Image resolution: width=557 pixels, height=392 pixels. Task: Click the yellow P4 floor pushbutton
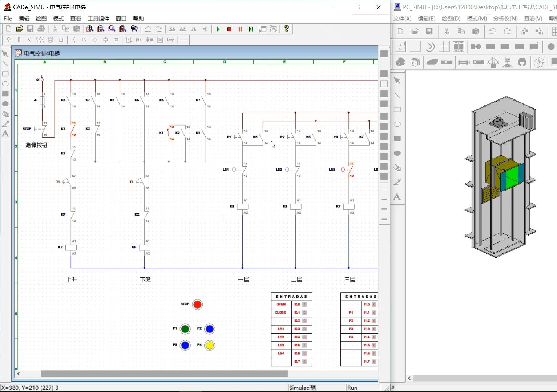[210, 345]
